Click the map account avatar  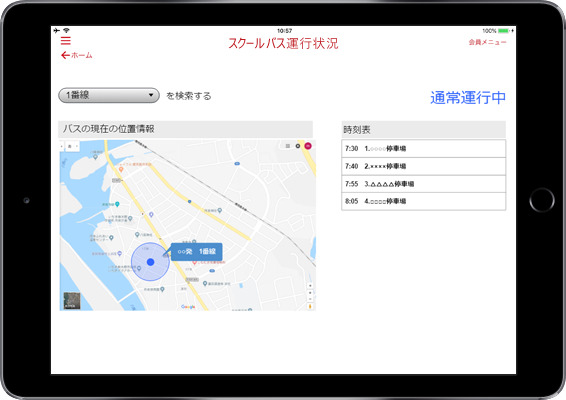coord(308,146)
